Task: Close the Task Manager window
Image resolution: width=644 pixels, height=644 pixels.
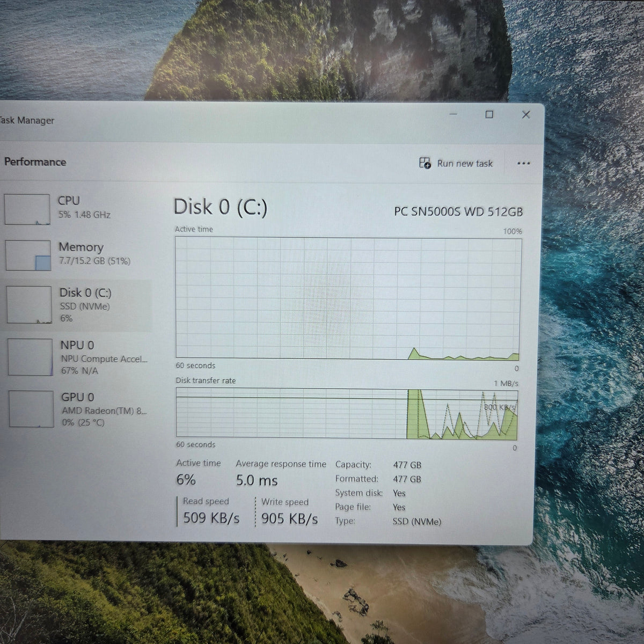Action: 526,114
